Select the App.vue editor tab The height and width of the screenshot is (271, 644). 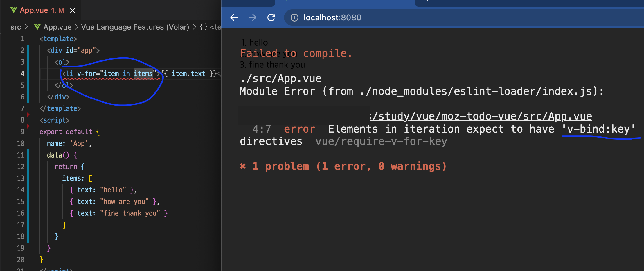coord(41,10)
